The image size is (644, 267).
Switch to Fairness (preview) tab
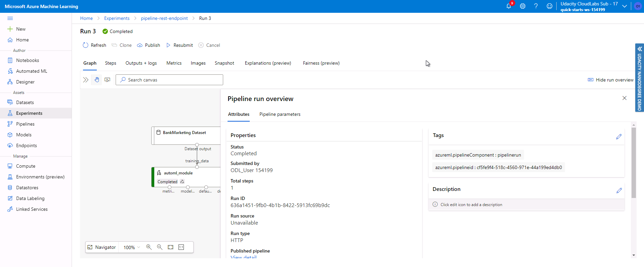[321, 63]
